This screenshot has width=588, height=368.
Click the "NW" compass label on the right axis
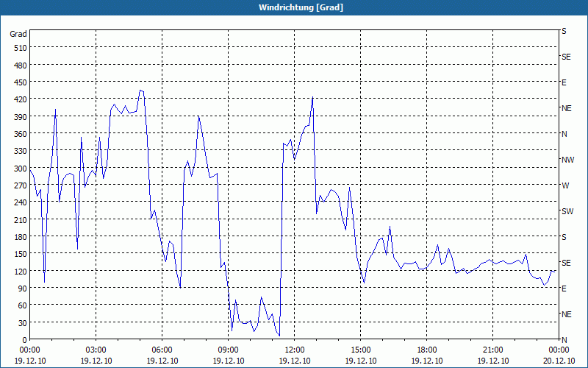point(567,160)
